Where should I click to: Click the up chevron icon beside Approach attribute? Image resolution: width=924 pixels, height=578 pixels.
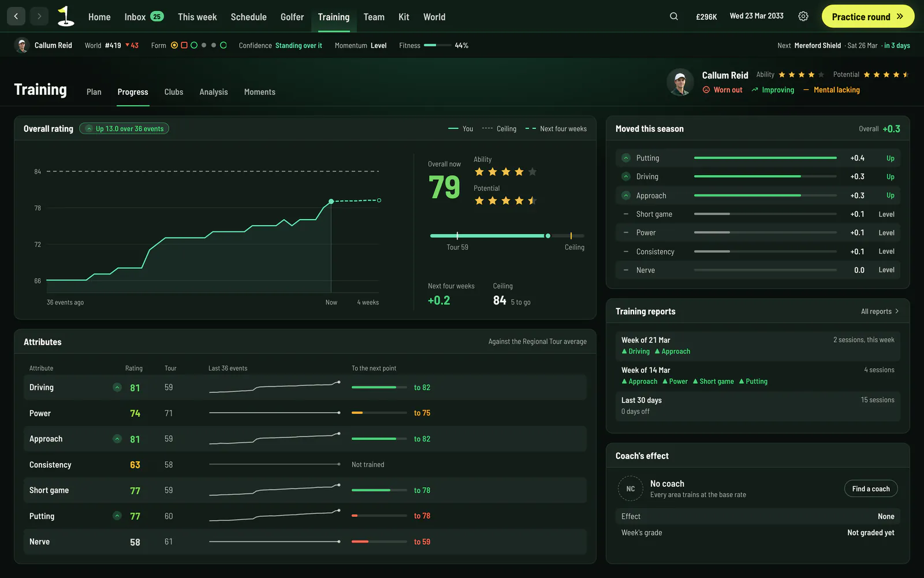(117, 439)
